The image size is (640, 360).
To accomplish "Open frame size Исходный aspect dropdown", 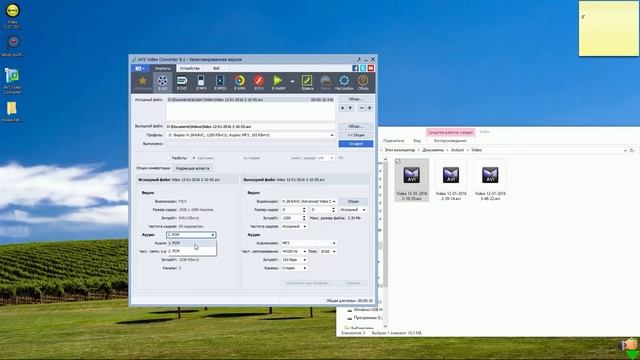I will (x=353, y=210).
